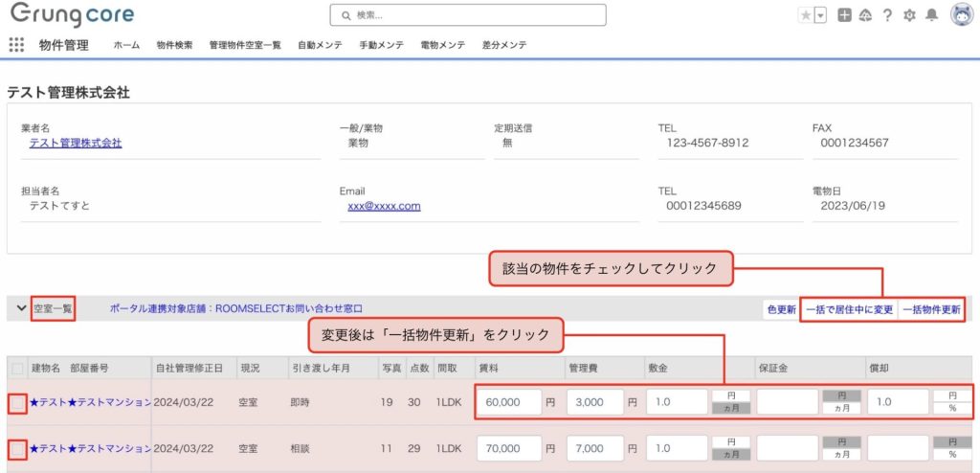Open the notifications bell icon
The image size is (980, 473).
coord(931,15)
